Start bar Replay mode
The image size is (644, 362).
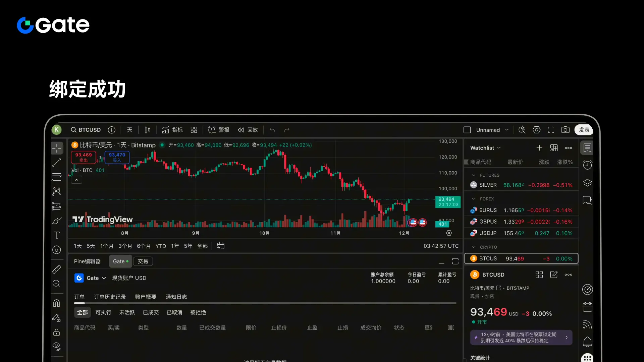click(x=248, y=130)
